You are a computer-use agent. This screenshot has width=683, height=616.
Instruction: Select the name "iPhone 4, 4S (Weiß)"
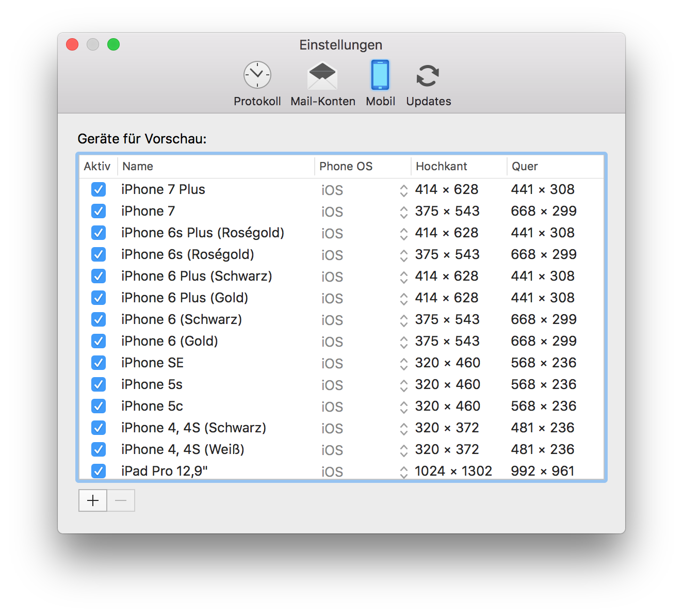183,449
